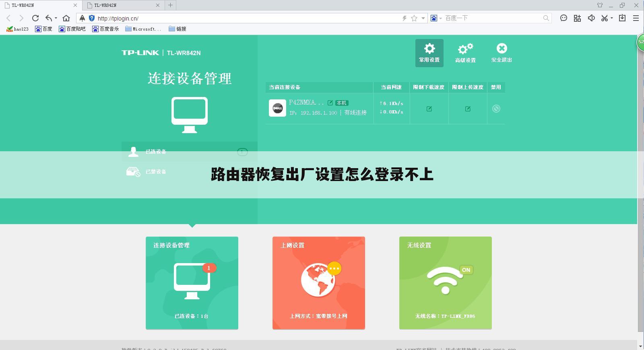Expand the bookmark star dropdown arrow
The height and width of the screenshot is (350, 644).
click(423, 18)
